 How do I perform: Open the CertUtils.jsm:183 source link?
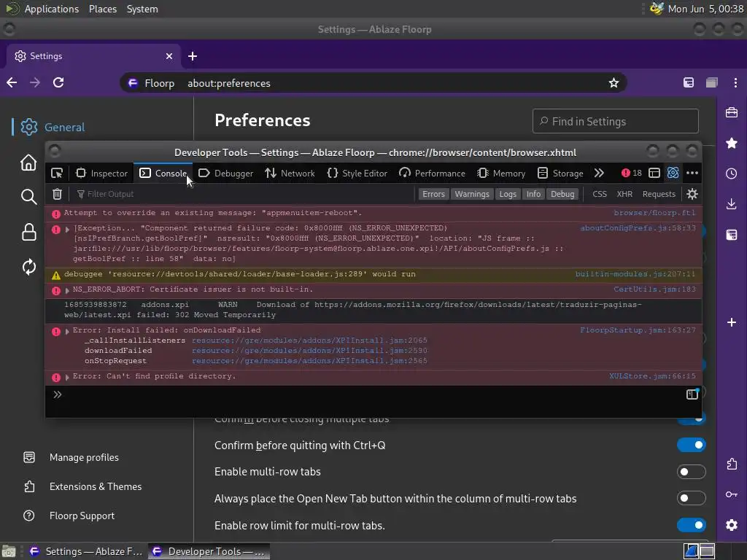[x=654, y=289]
